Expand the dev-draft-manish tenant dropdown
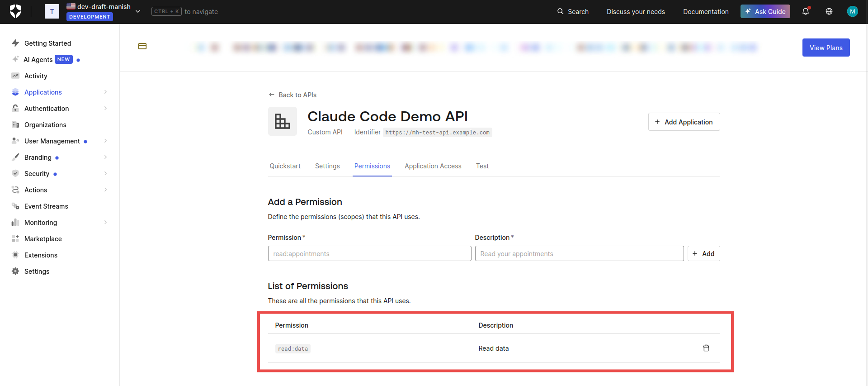The height and width of the screenshot is (386, 868). pos(138,11)
